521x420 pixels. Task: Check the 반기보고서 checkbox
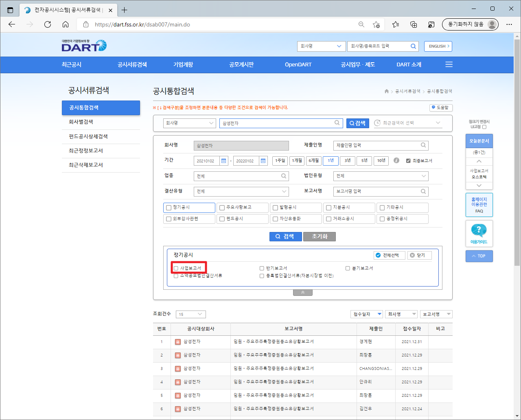click(262, 268)
